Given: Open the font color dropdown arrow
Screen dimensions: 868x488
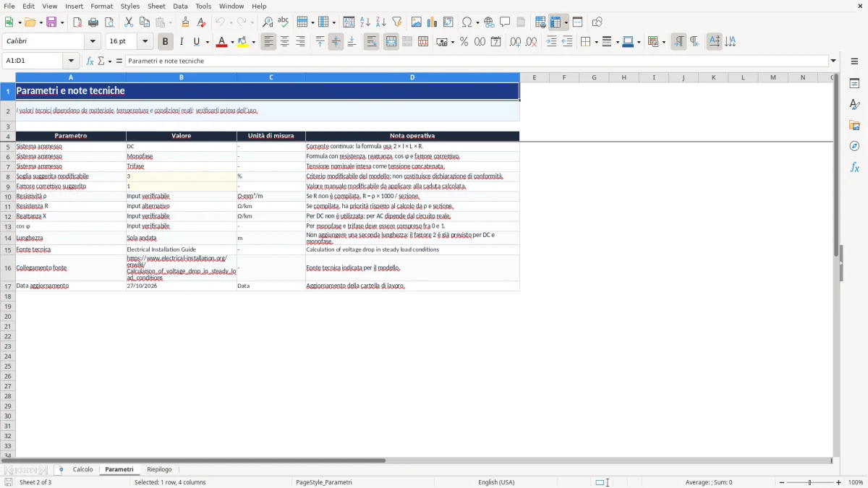Looking at the screenshot, I should 231,42.
